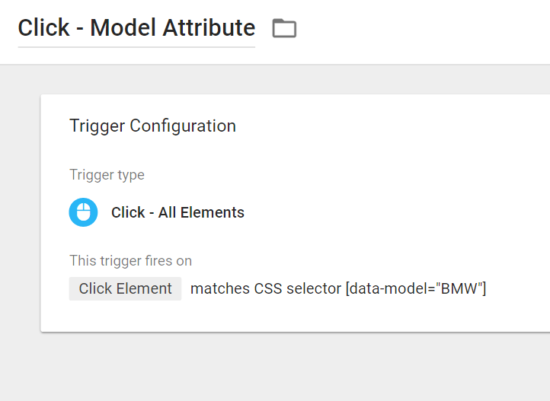Click the white header area right of folder icon
This screenshot has width=550, height=401.
point(421,32)
